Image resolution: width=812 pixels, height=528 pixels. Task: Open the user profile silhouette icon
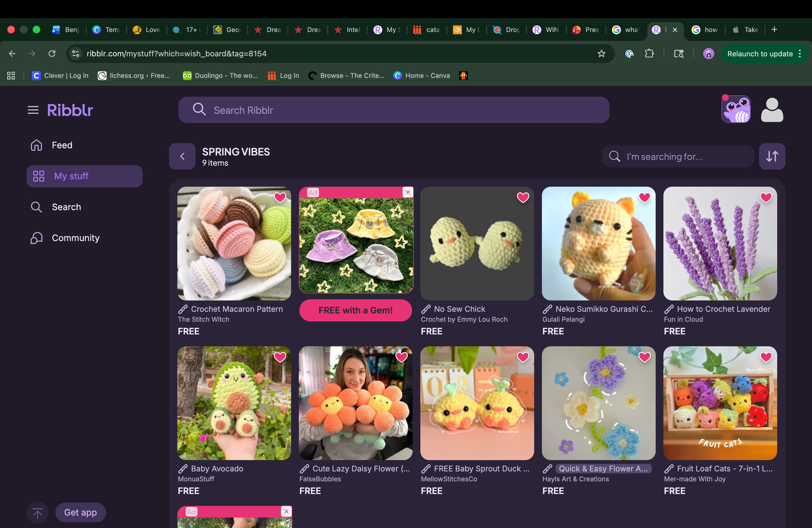click(x=772, y=110)
